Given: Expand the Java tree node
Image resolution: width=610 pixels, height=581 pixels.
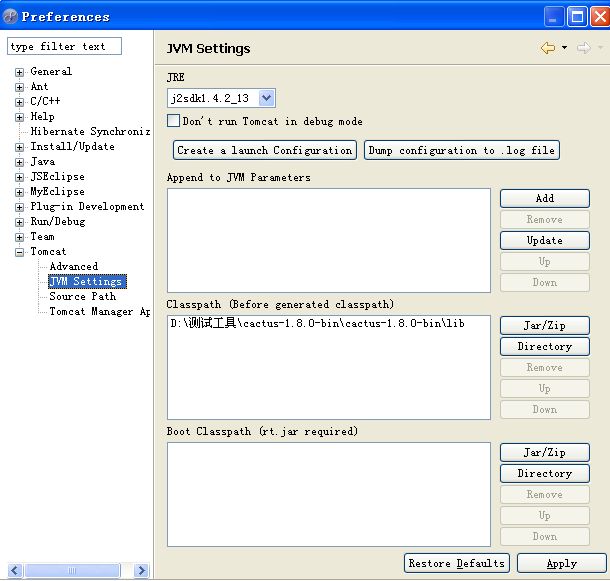Looking at the screenshot, I should [x=19, y=162].
